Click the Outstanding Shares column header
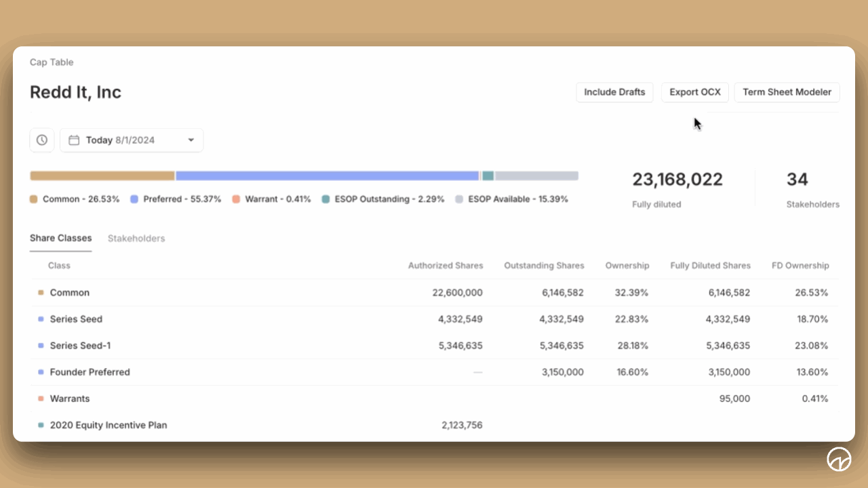Screen dimensions: 868x488 (x=544, y=266)
